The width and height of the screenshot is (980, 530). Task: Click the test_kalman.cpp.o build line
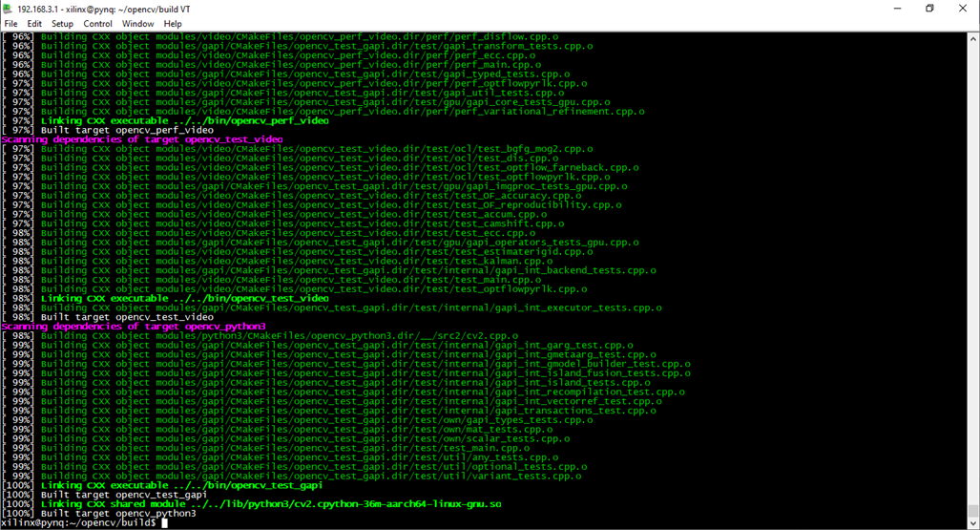pos(277,261)
